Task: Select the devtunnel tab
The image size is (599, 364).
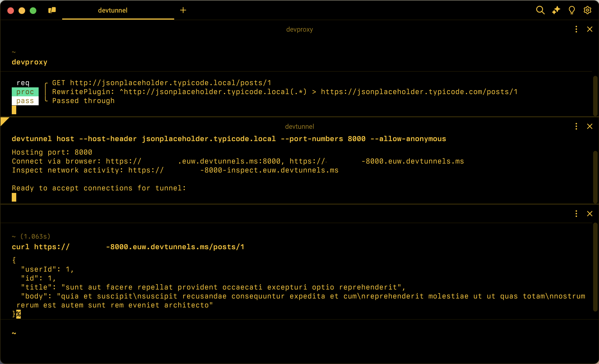Action: 113,10
